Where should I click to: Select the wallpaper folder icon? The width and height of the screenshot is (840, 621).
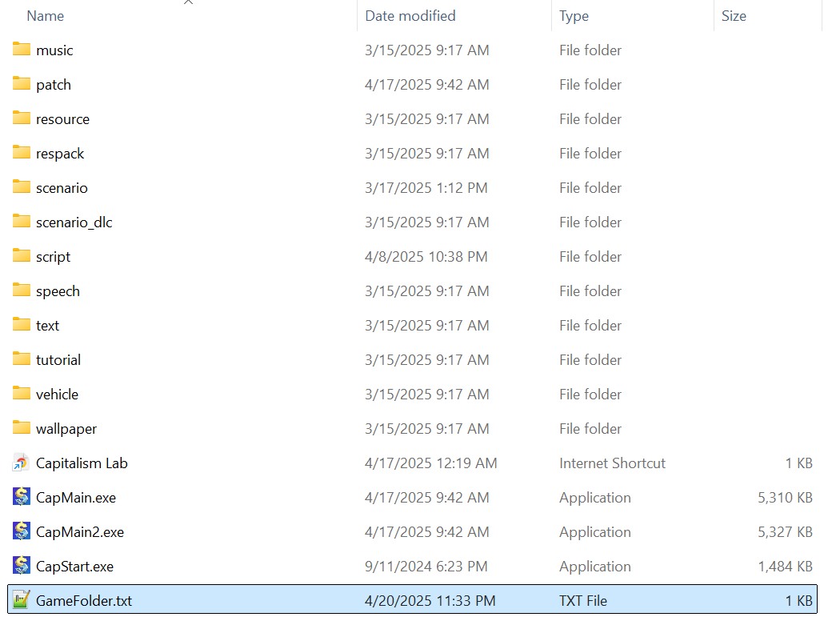(22, 428)
